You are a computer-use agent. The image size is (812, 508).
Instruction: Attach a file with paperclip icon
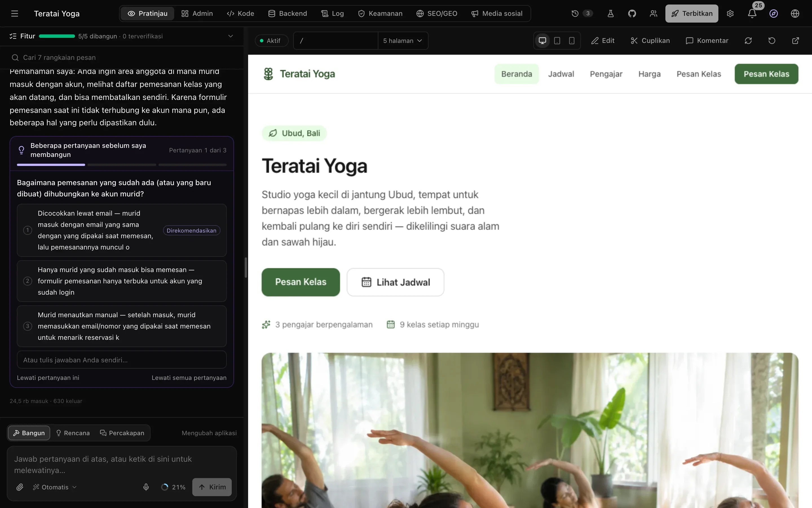20,487
